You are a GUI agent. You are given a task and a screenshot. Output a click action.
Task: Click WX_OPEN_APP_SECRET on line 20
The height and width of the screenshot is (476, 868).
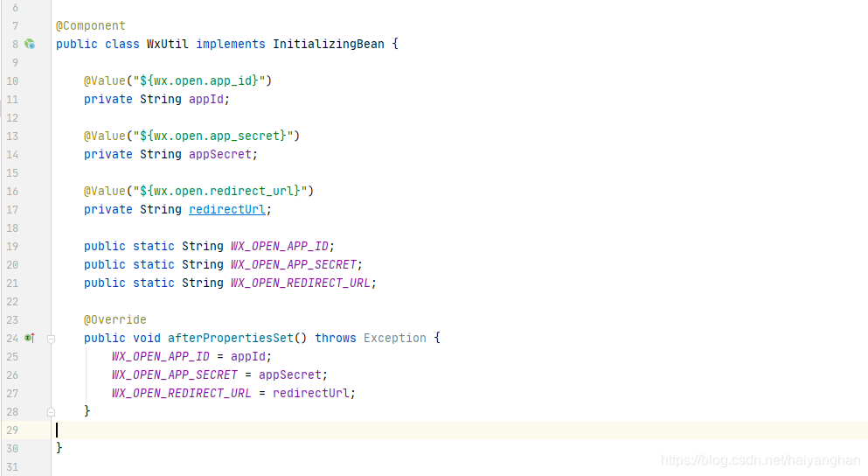pyautogui.click(x=294, y=264)
